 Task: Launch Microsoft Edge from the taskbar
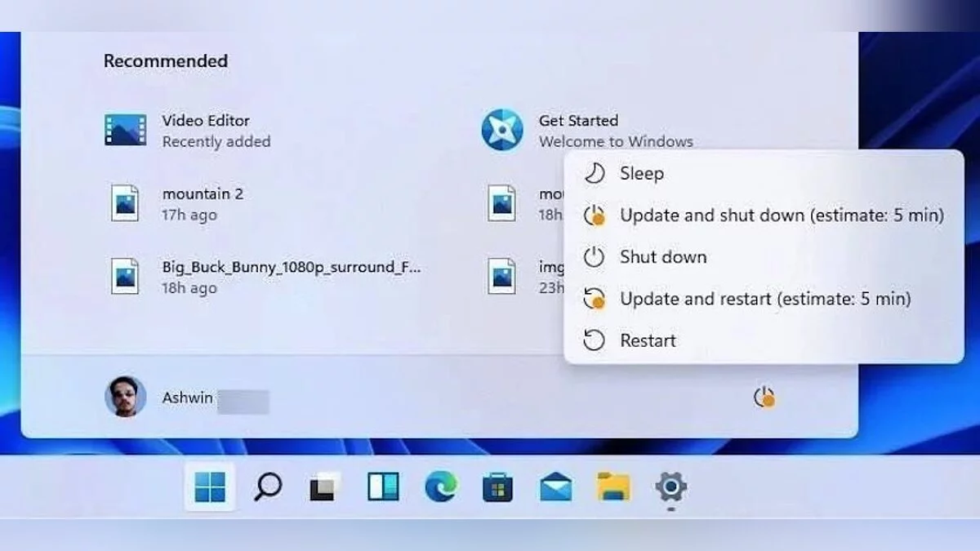coord(441,487)
